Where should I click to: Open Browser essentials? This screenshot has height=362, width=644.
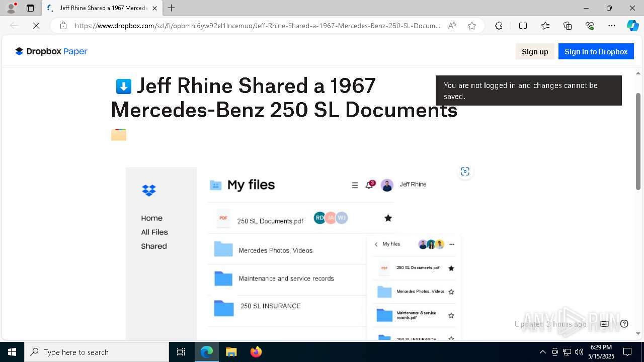(x=590, y=26)
